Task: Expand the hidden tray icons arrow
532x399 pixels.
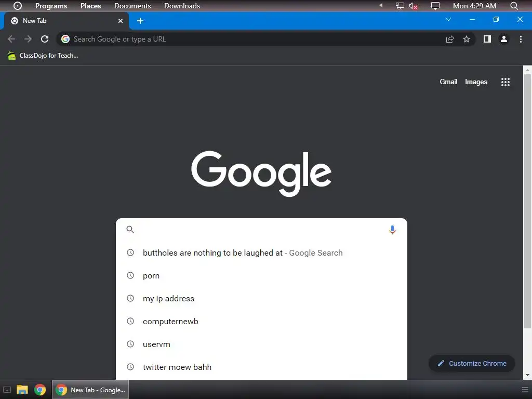Action: [381, 5]
